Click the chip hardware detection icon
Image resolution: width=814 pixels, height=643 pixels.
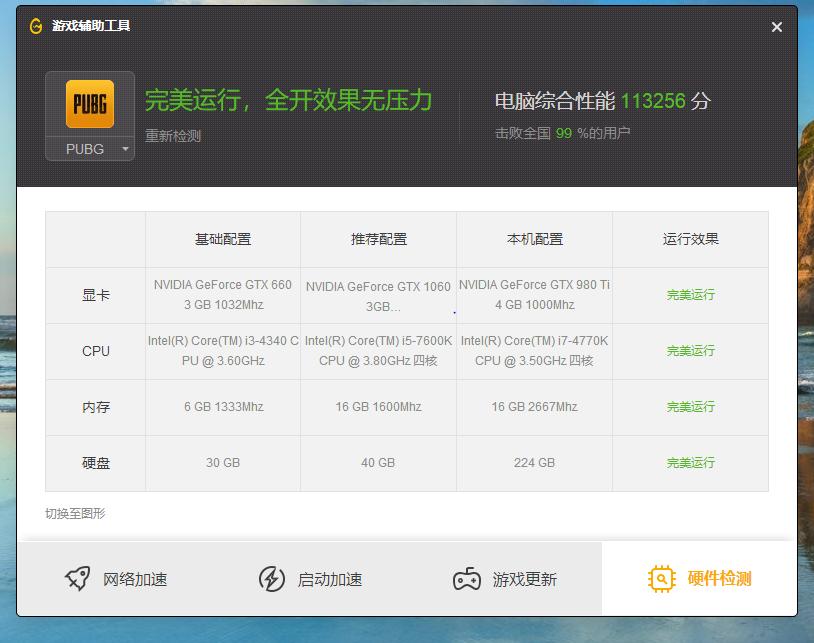pyautogui.click(x=661, y=579)
